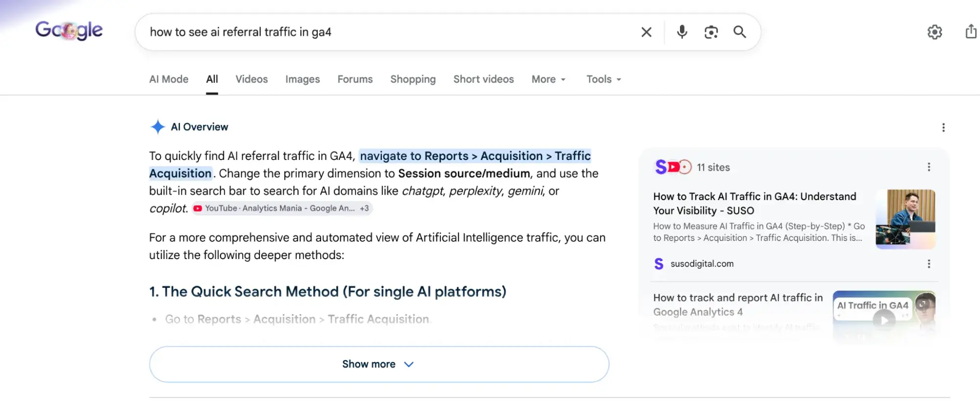Start voice search with microphone icon
Image resolution: width=980 pixels, height=418 pixels.
tap(682, 32)
